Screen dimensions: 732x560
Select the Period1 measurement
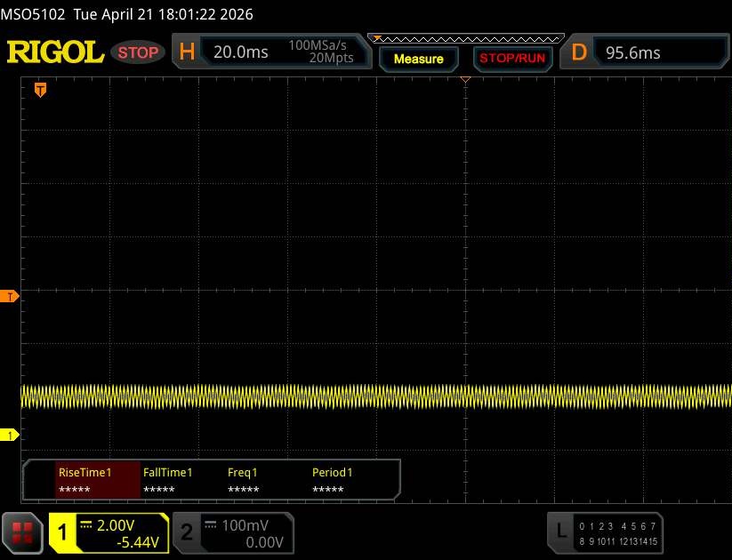pyautogui.click(x=332, y=480)
